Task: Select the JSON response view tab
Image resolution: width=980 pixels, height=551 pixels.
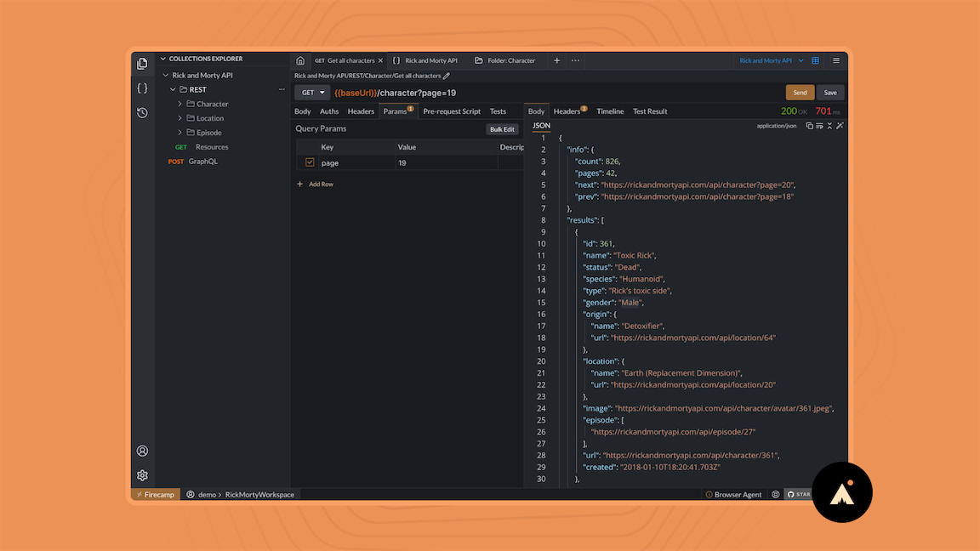Action: click(541, 126)
